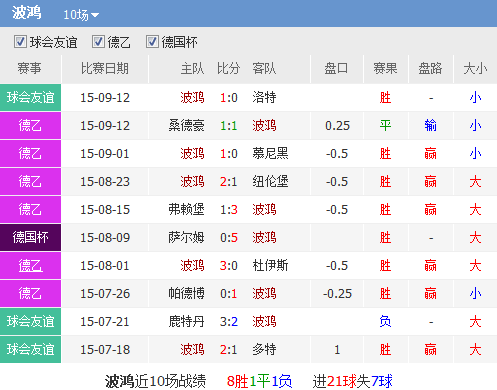
Task: Open underlined 德乙 link for 15-08-01 match
Action: (x=30, y=266)
